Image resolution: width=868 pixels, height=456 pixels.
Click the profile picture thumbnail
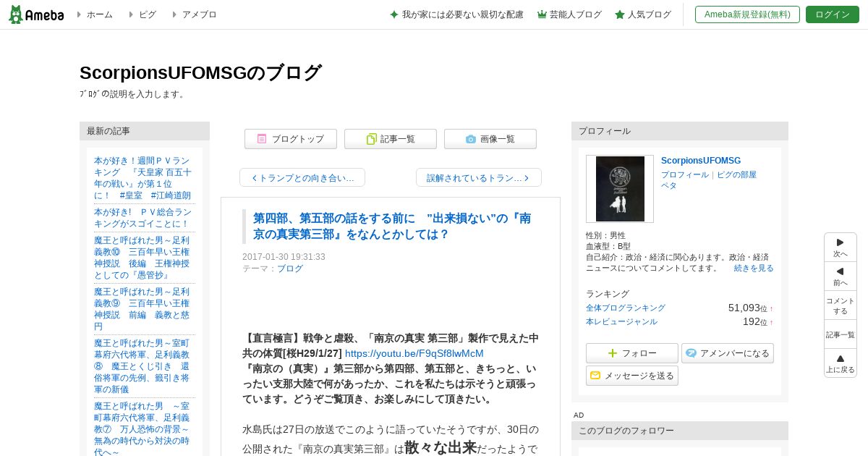coord(620,189)
